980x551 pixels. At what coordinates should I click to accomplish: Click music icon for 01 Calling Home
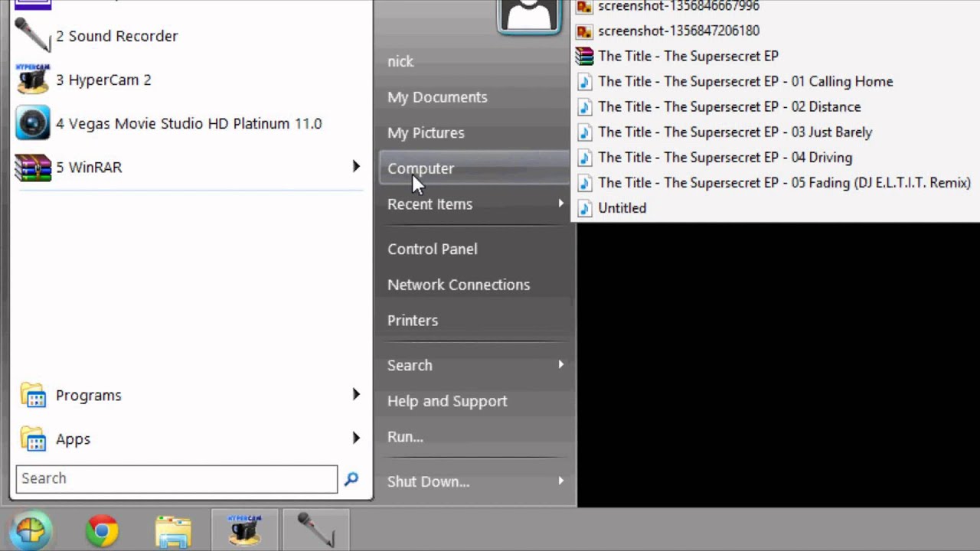pyautogui.click(x=585, y=82)
